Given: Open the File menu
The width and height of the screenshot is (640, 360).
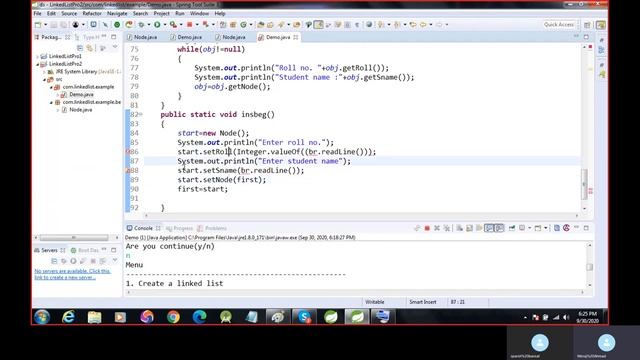Looking at the screenshot, I should pos(37,13).
